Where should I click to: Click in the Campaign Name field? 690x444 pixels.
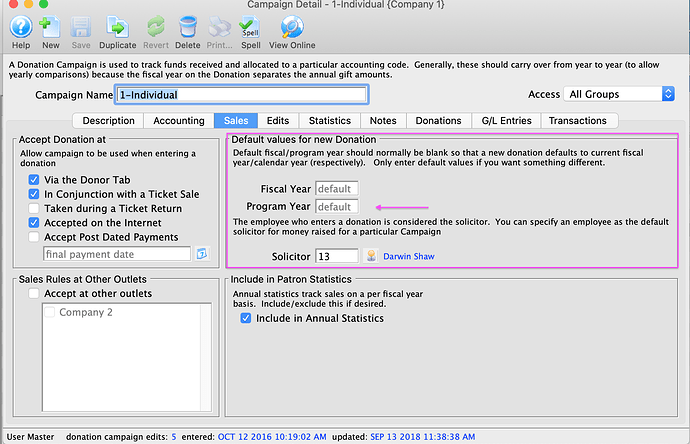pos(242,95)
